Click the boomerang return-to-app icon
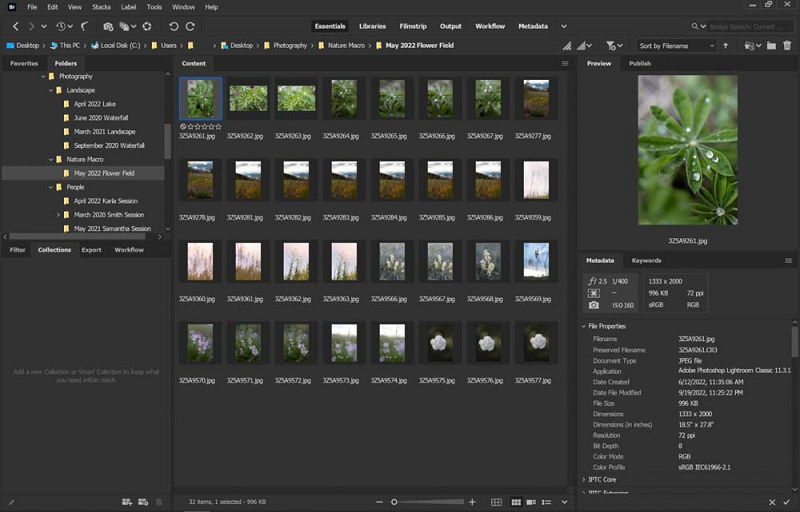The height and width of the screenshot is (512, 800). pyautogui.click(x=84, y=26)
